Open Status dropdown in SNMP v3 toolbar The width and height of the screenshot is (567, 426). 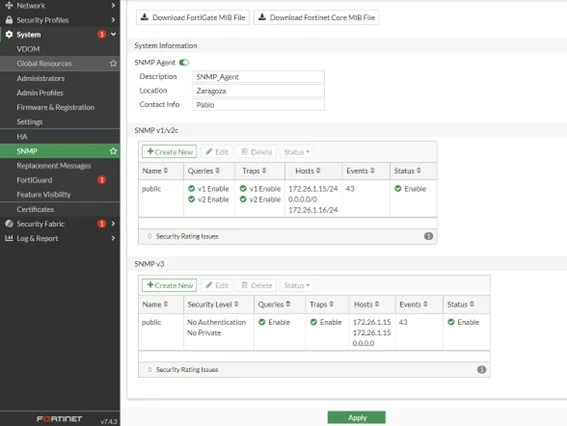point(297,285)
